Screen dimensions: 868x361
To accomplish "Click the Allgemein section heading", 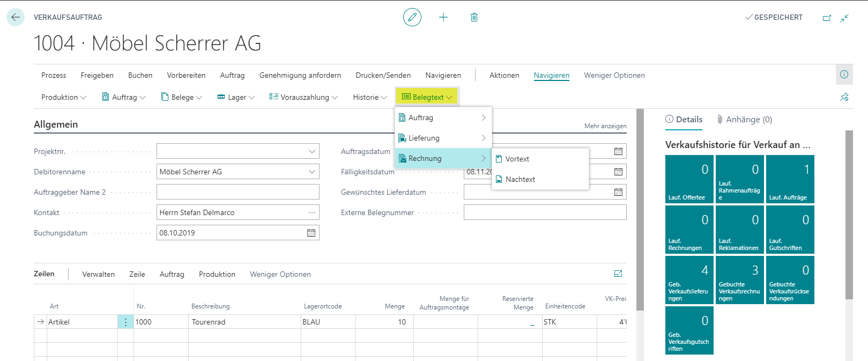I will click(x=56, y=124).
